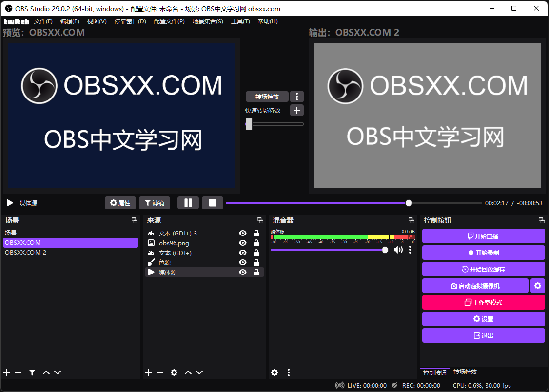Undock the 场景 panel
Screen dimensions: 549x392
pyautogui.click(x=135, y=220)
